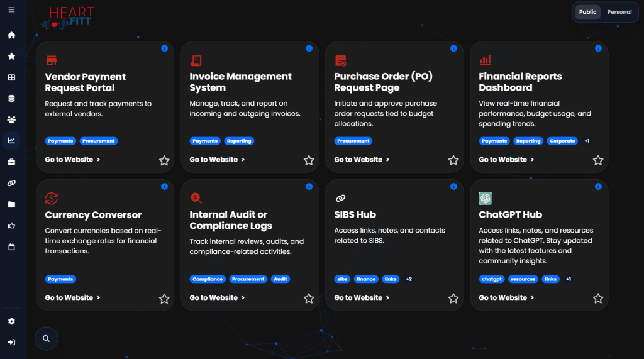Click the Compliance tag on Internal Audit card
This screenshot has width=644, height=359.
pyautogui.click(x=208, y=279)
